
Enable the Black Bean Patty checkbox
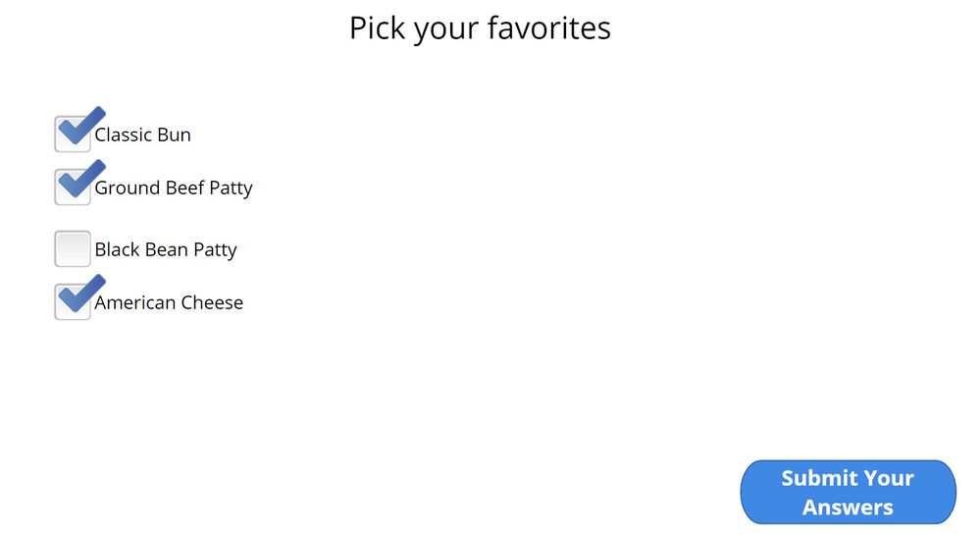73,249
